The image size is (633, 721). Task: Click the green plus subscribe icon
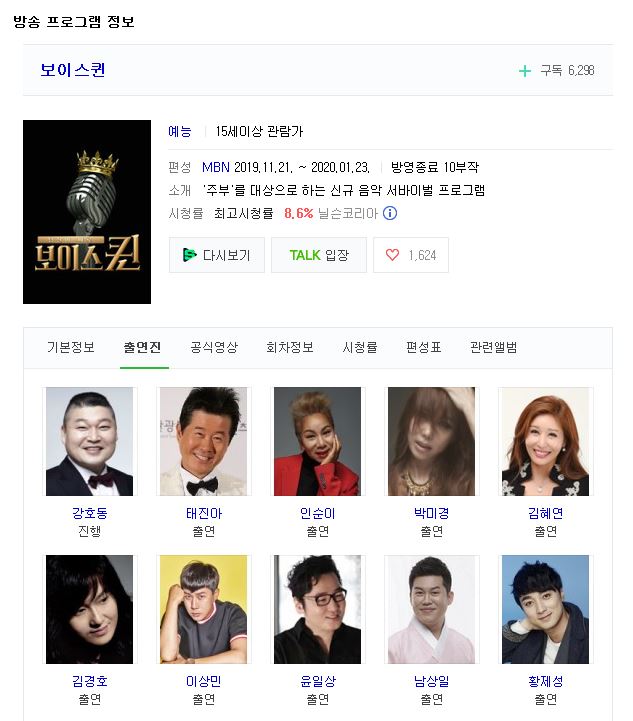point(525,71)
